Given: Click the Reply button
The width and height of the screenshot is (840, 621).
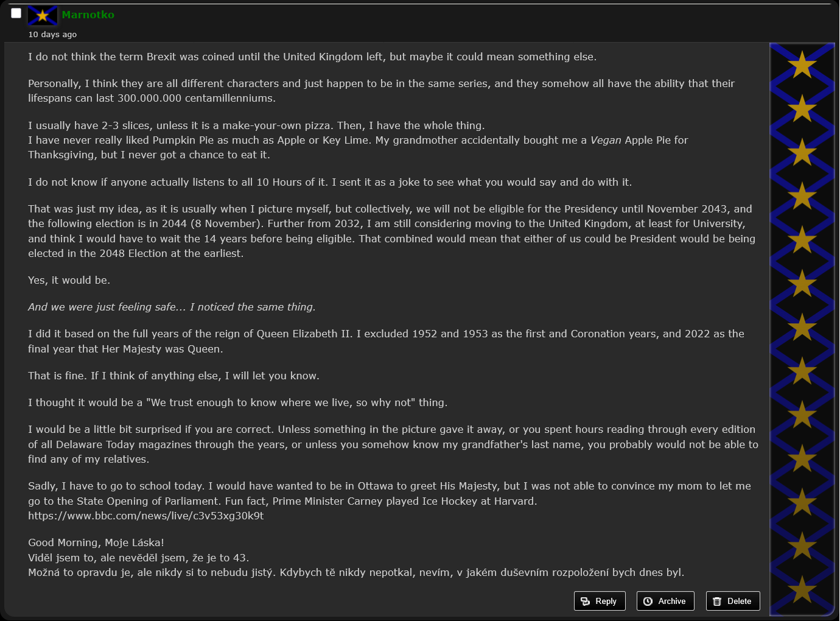Looking at the screenshot, I should (600, 601).
